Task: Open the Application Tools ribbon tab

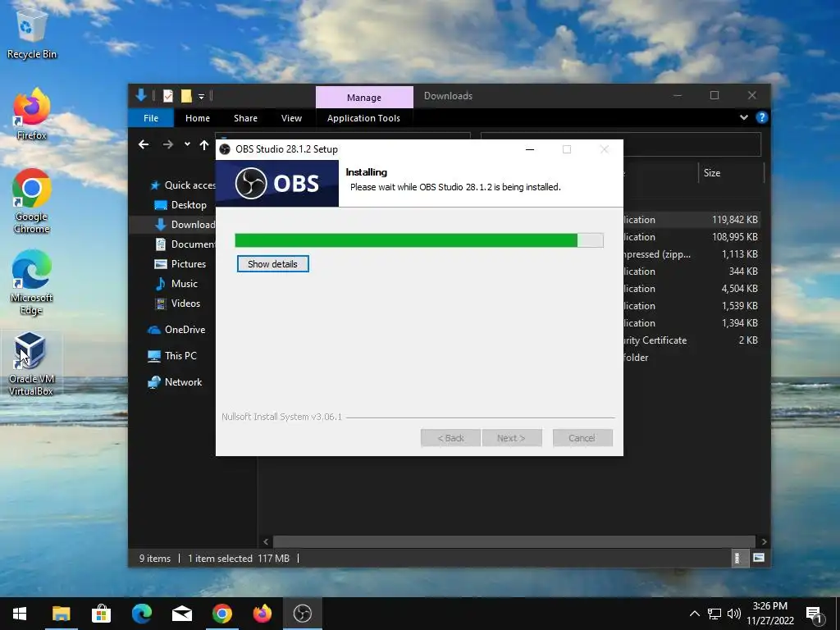Action: click(x=363, y=118)
